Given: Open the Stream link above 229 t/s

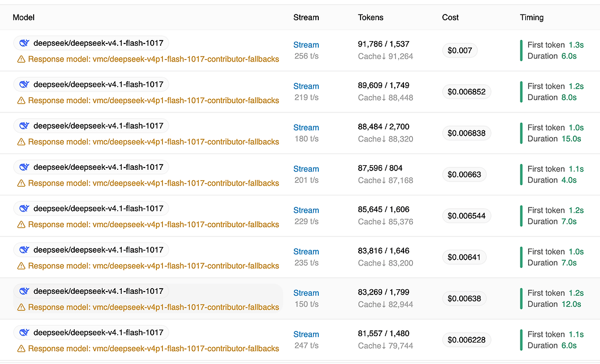Looking at the screenshot, I should coord(306,210).
